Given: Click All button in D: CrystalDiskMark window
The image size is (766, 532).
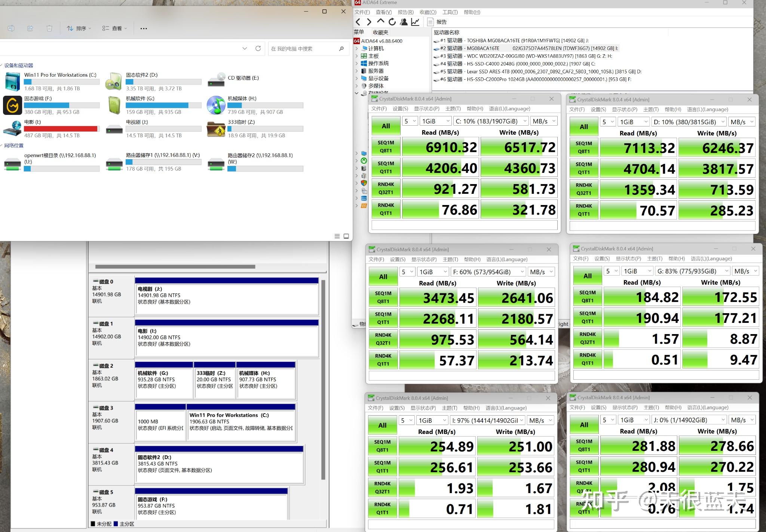Looking at the screenshot, I should [583, 127].
